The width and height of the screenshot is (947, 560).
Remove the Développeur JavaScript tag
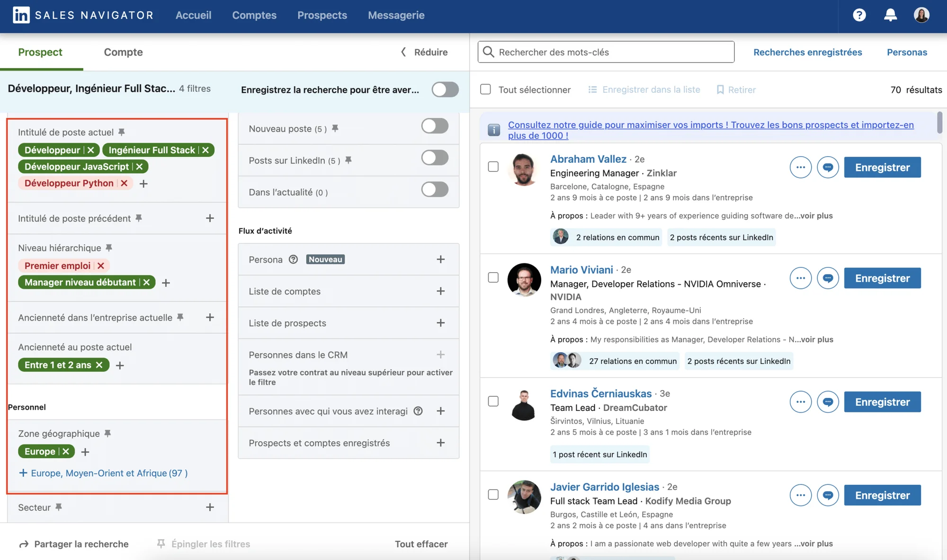pyautogui.click(x=139, y=167)
